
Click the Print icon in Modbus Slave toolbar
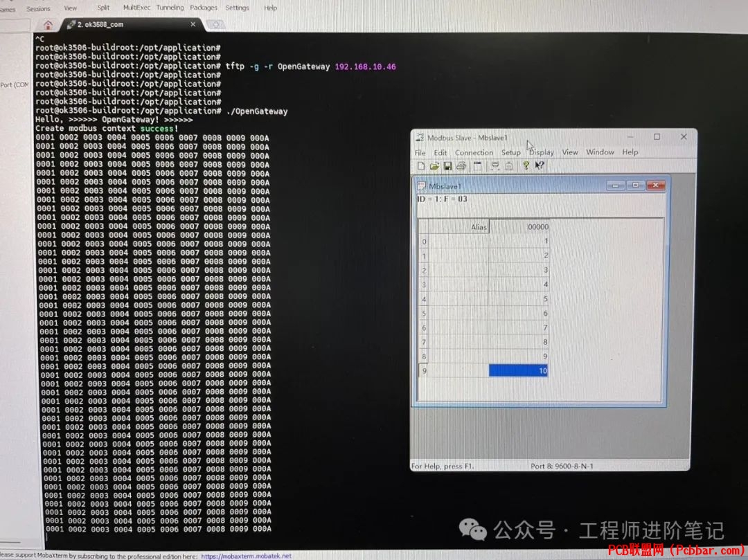pos(461,166)
